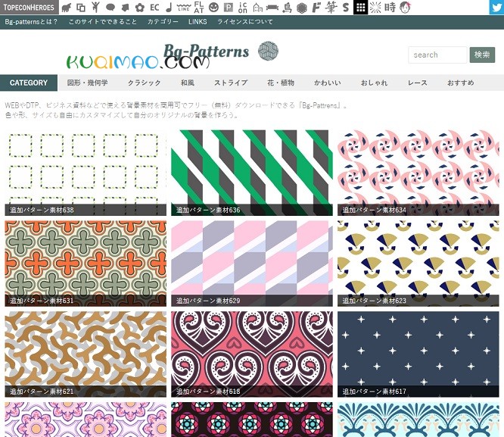The height and width of the screenshot is (437, 504).
Task: Click the animal silhouette icon in top bar
Action: tap(66, 8)
